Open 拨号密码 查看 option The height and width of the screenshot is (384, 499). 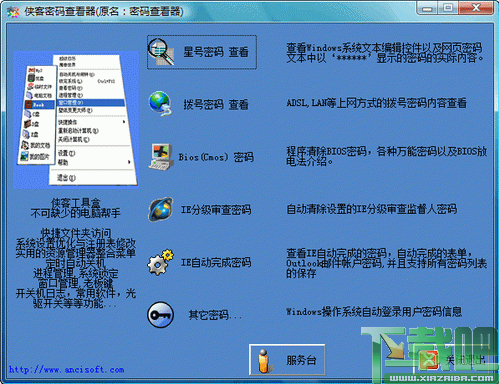coord(216,104)
